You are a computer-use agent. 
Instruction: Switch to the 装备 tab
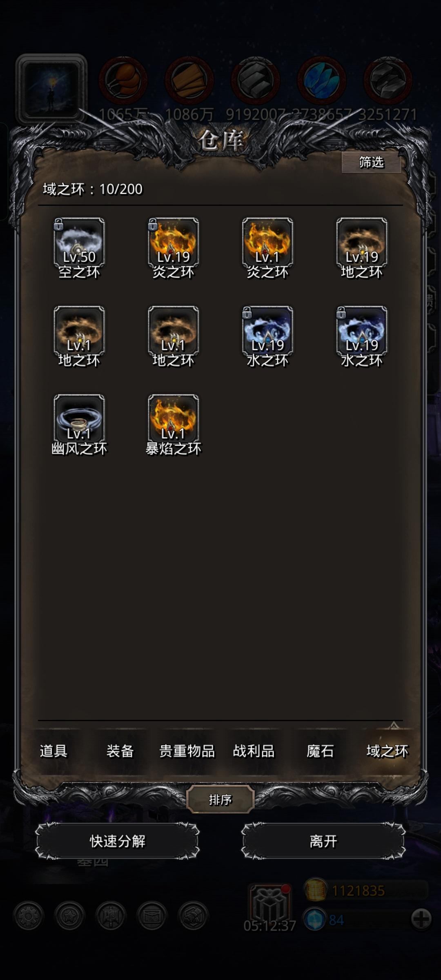(x=120, y=751)
